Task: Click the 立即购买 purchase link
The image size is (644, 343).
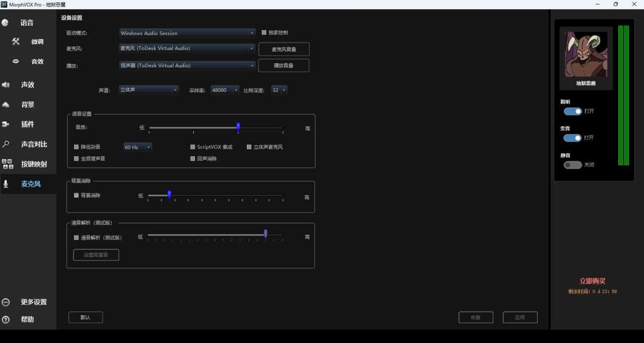Action: pos(593,281)
